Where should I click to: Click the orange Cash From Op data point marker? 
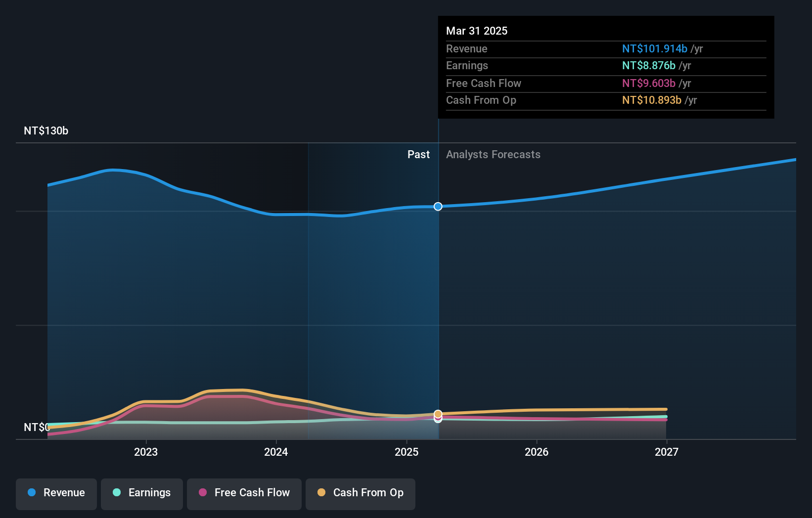[x=438, y=414]
